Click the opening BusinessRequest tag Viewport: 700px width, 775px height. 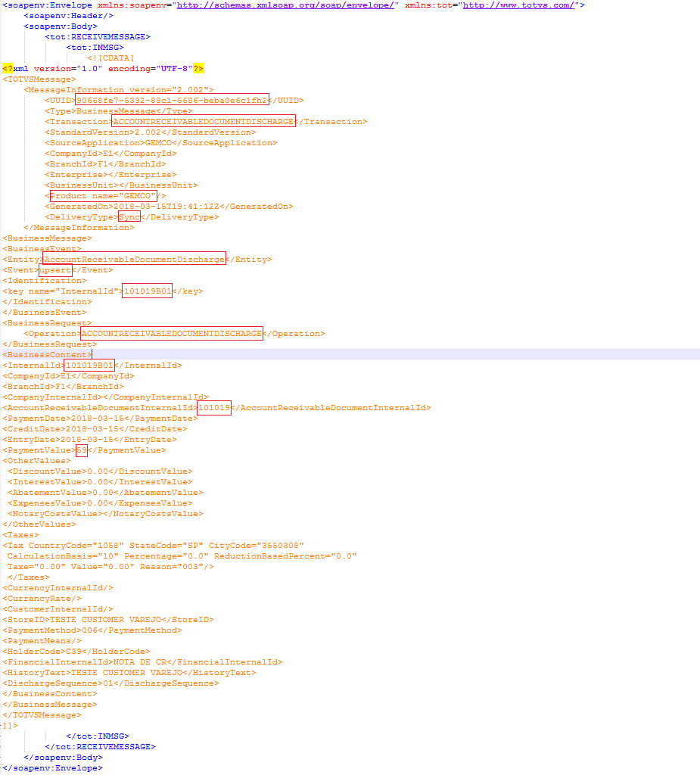coord(47,323)
